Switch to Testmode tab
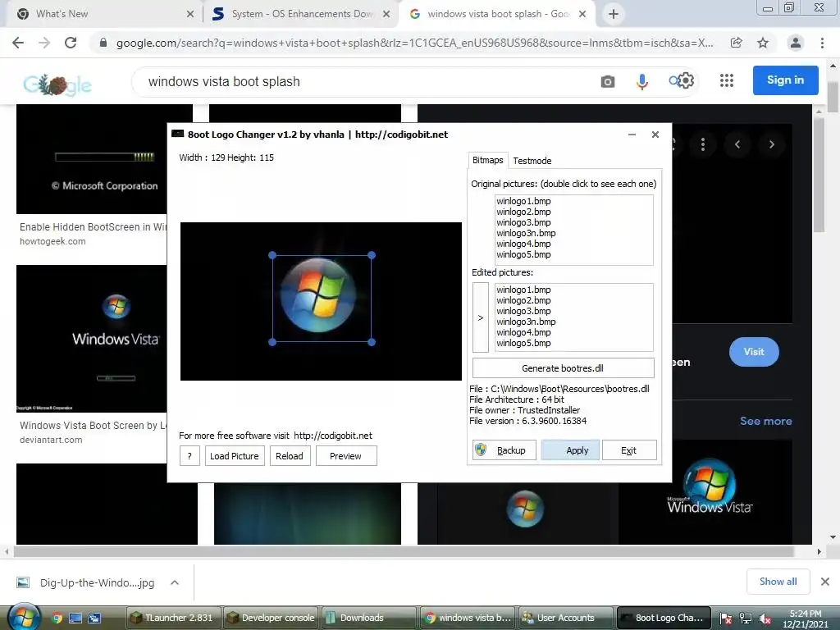The image size is (840, 630). 532,161
